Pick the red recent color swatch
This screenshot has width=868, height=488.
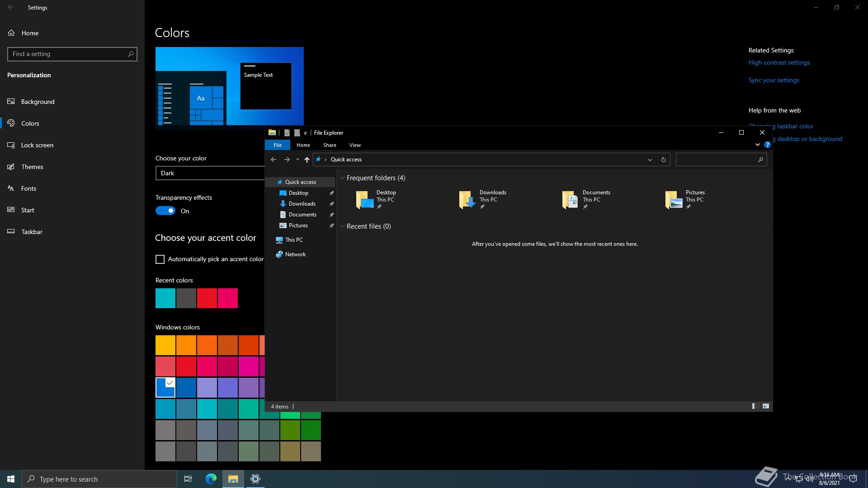(207, 298)
